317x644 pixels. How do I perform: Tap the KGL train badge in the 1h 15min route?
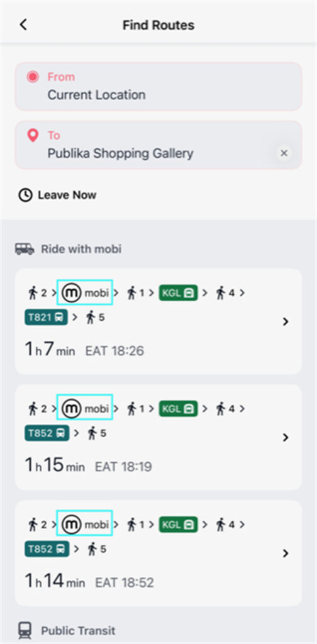point(178,409)
